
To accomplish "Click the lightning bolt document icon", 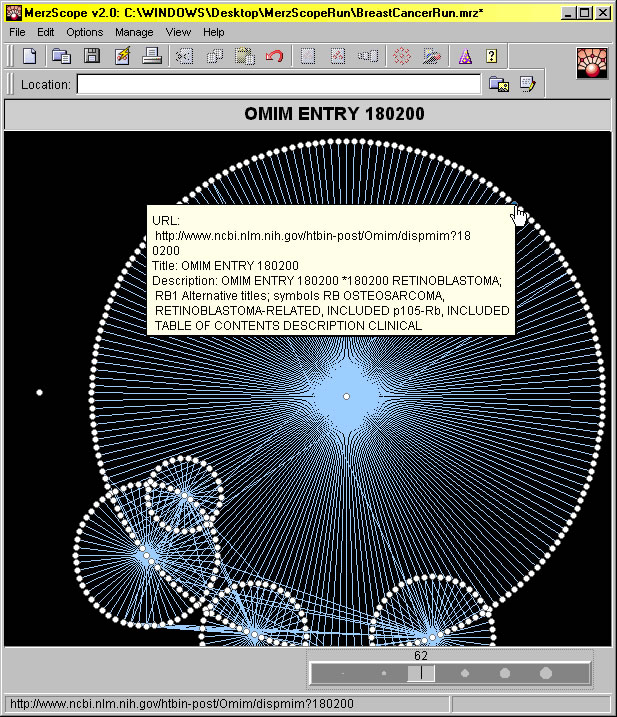I will click(x=122, y=56).
